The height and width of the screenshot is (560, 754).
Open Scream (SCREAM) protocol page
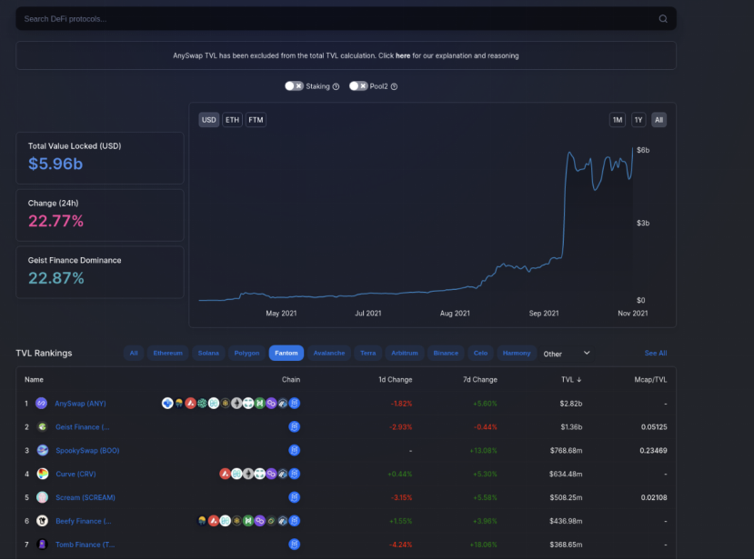85,497
